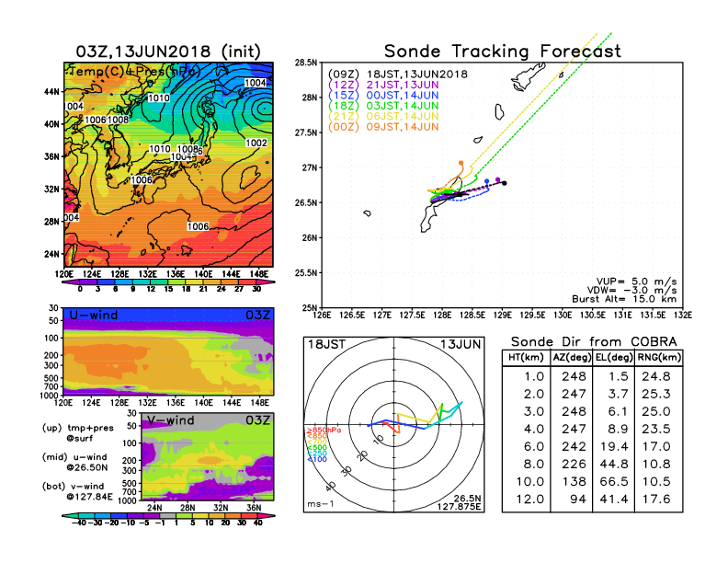Viewport: 728px width, 563px height.
Task: Click the range cell '17.6'
Action: click(656, 500)
